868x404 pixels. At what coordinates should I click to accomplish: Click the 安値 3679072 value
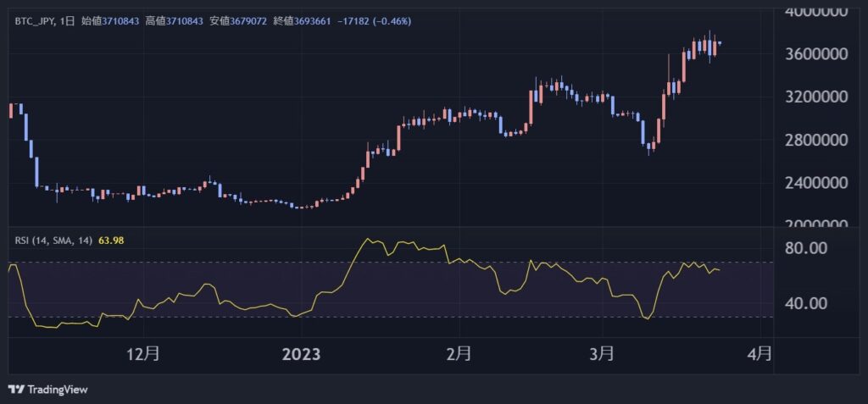[238, 21]
